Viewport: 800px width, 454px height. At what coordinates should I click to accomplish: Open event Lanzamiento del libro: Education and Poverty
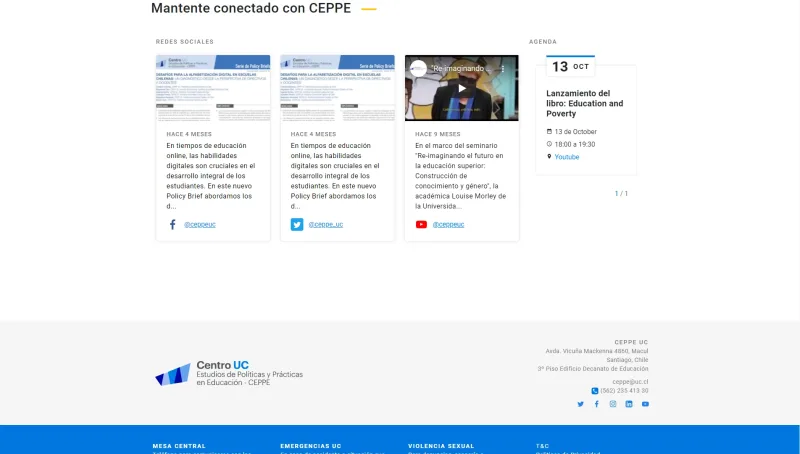[x=585, y=104]
